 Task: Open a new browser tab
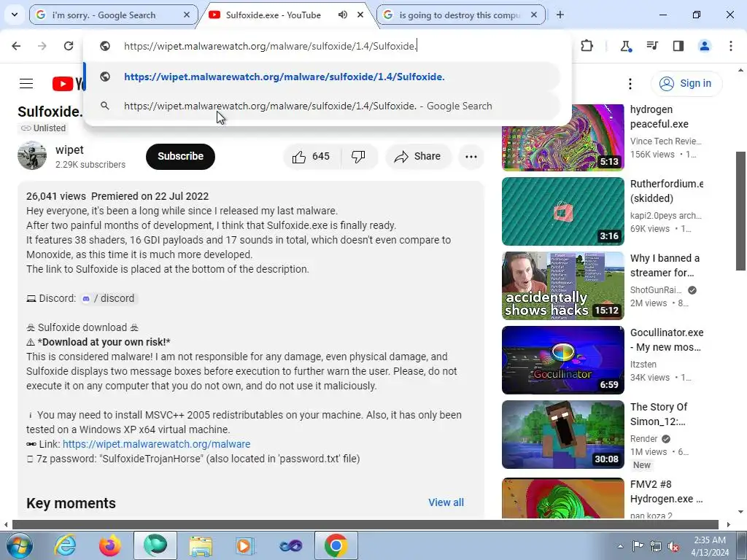click(560, 15)
